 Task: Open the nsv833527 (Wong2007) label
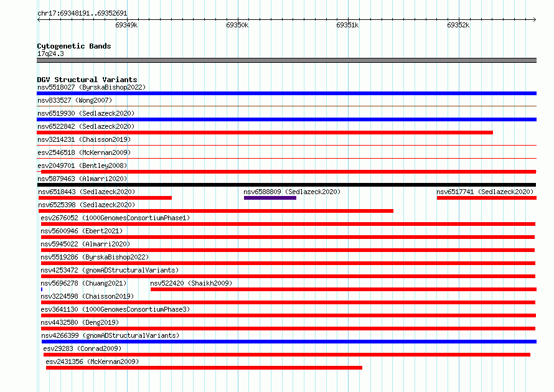[x=75, y=100]
